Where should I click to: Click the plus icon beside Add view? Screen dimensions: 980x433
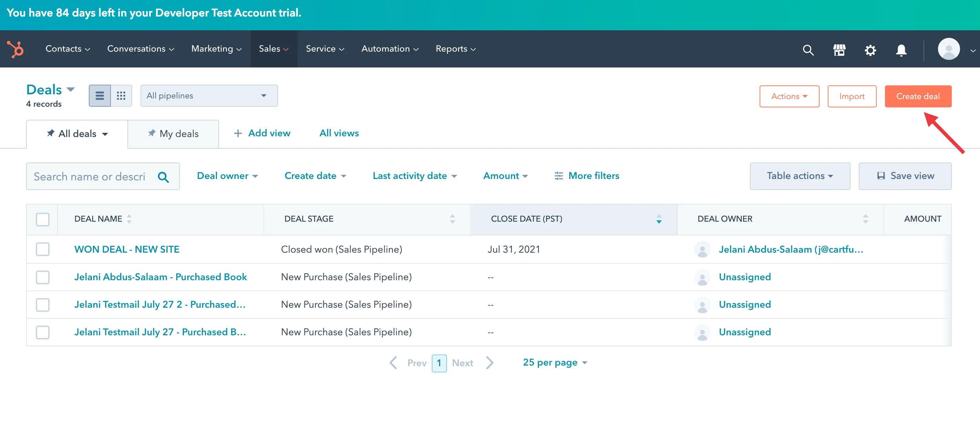tap(238, 134)
